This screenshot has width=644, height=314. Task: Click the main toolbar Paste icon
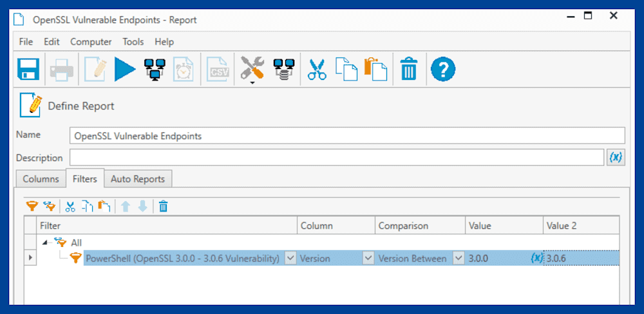click(375, 69)
